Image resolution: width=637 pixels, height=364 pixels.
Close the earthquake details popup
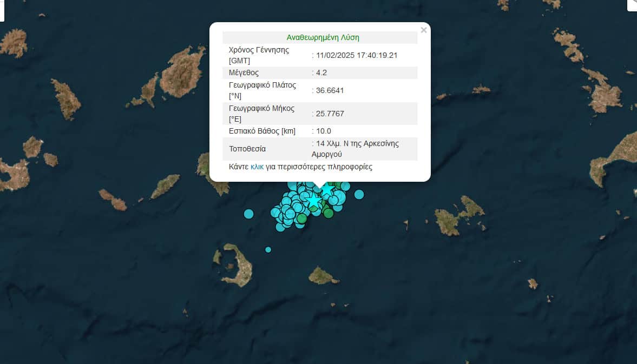423,30
